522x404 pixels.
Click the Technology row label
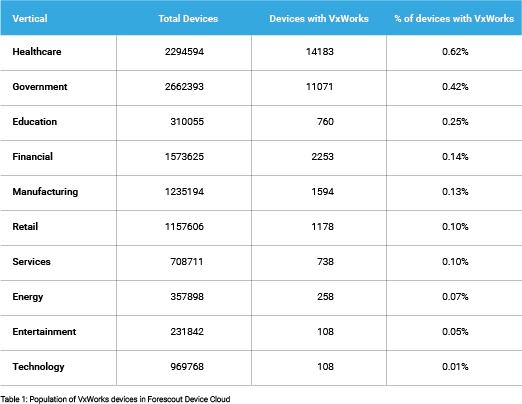(x=38, y=367)
